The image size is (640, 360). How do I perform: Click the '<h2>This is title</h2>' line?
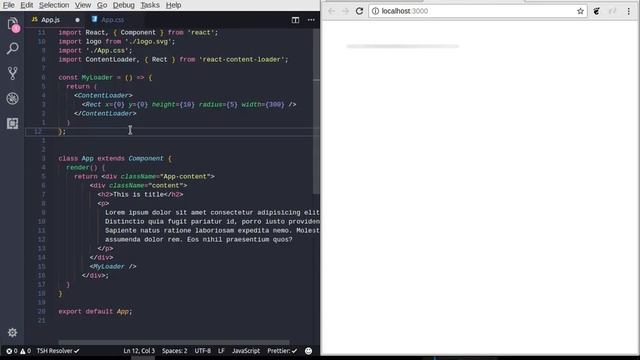(140, 195)
